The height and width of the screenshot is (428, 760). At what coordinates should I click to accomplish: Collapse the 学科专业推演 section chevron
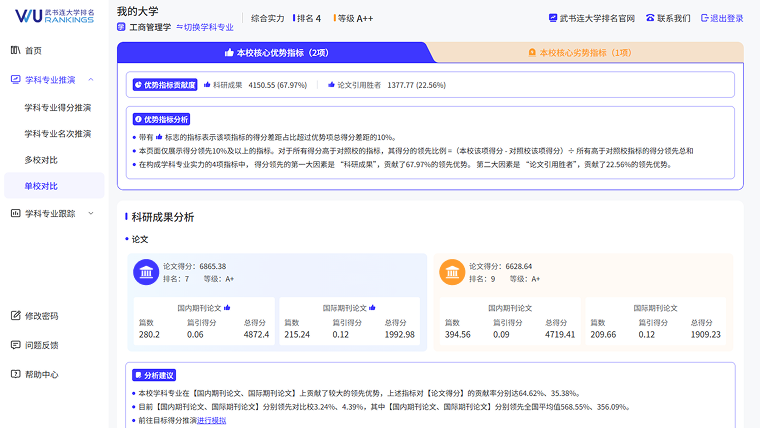click(x=91, y=79)
